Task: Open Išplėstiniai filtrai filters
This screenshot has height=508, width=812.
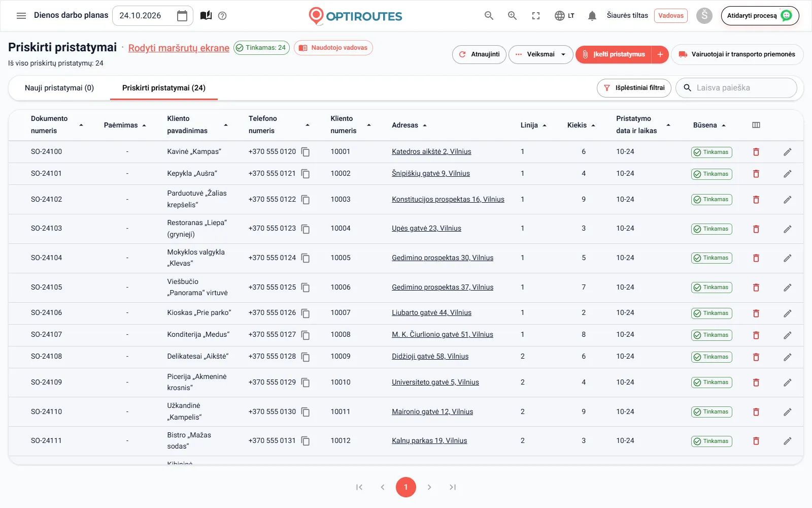Action: [634, 88]
